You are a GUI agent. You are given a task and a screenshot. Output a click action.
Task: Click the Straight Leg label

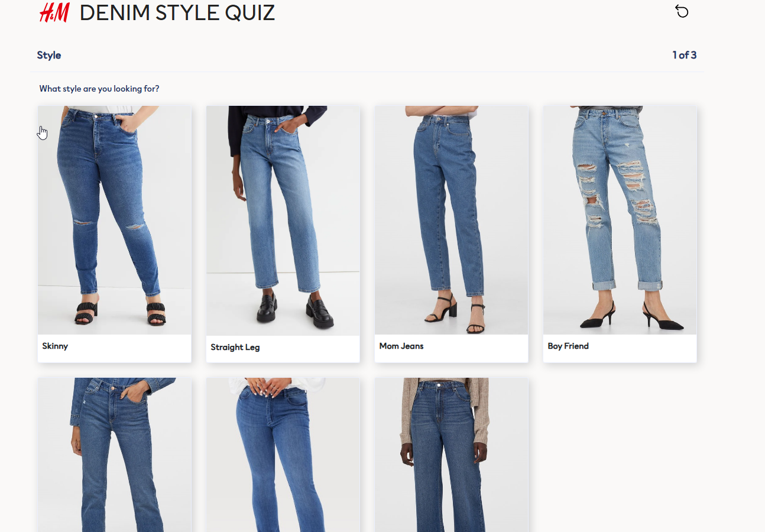tap(235, 347)
